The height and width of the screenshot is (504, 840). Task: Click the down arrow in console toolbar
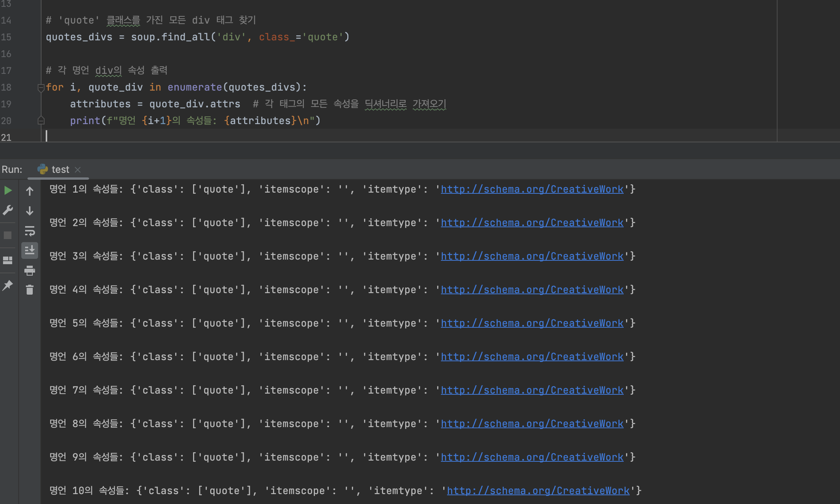30,211
